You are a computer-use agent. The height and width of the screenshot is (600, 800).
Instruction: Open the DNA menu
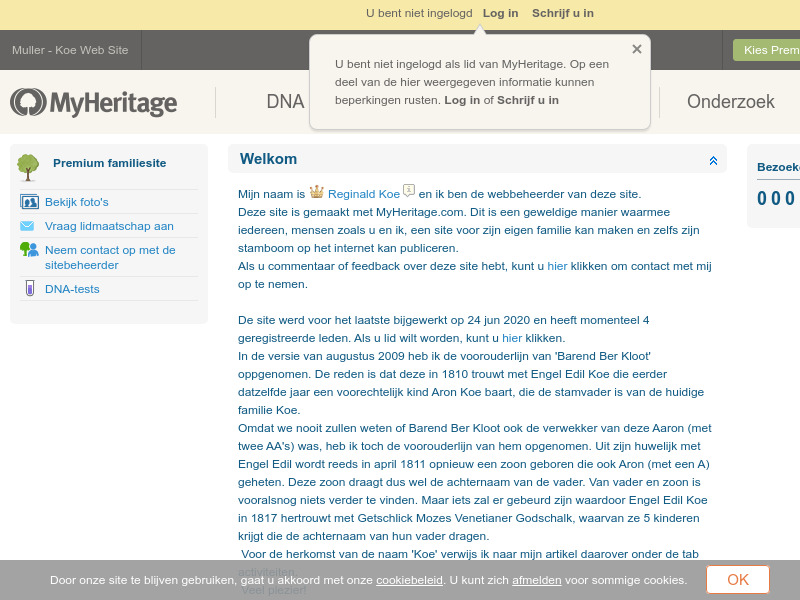pos(285,102)
